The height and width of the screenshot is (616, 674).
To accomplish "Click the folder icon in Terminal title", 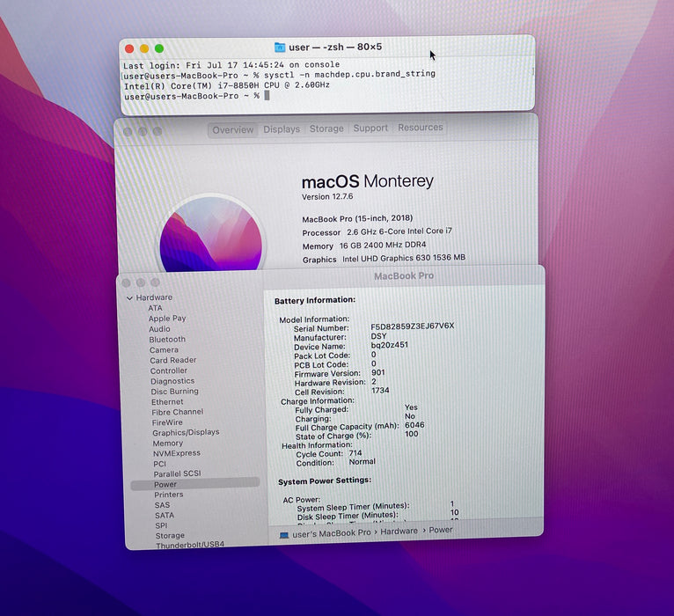I will (280, 48).
